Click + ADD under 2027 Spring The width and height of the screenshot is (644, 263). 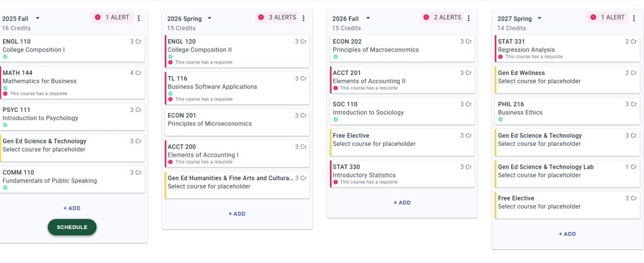[567, 234]
